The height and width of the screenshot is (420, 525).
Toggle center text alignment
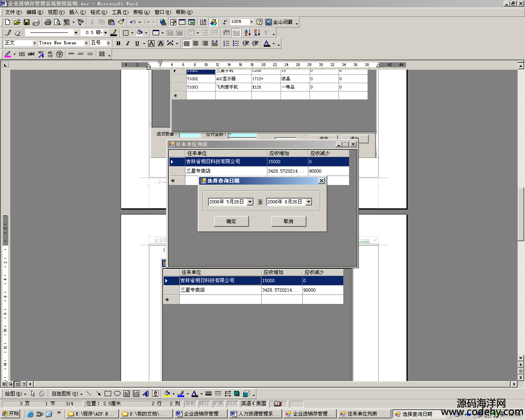196,43
